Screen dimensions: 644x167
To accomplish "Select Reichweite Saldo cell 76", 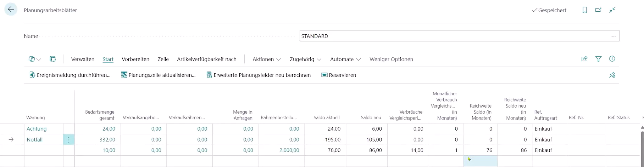I will coord(481,150).
